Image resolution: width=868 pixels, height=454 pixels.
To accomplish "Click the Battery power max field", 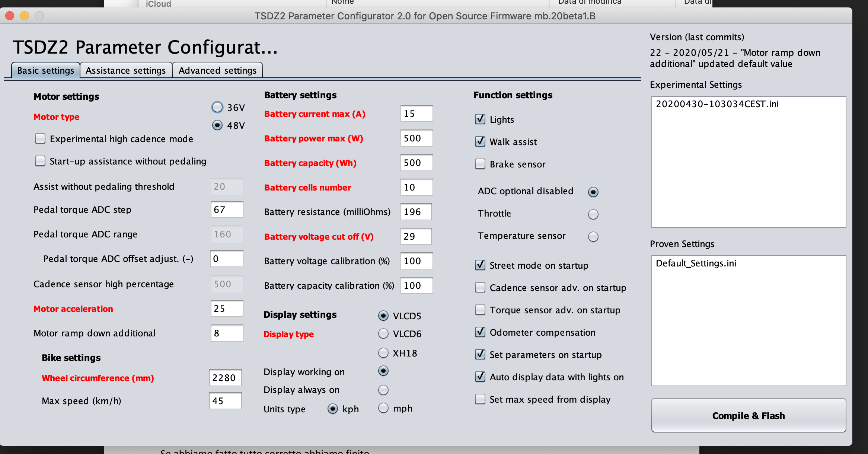I will pyautogui.click(x=417, y=138).
